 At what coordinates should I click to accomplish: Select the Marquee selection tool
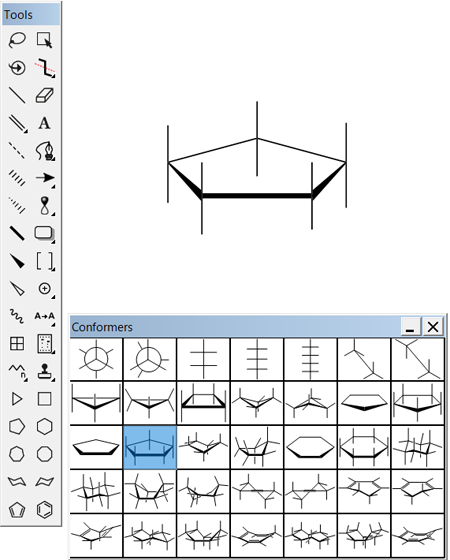coord(45,40)
